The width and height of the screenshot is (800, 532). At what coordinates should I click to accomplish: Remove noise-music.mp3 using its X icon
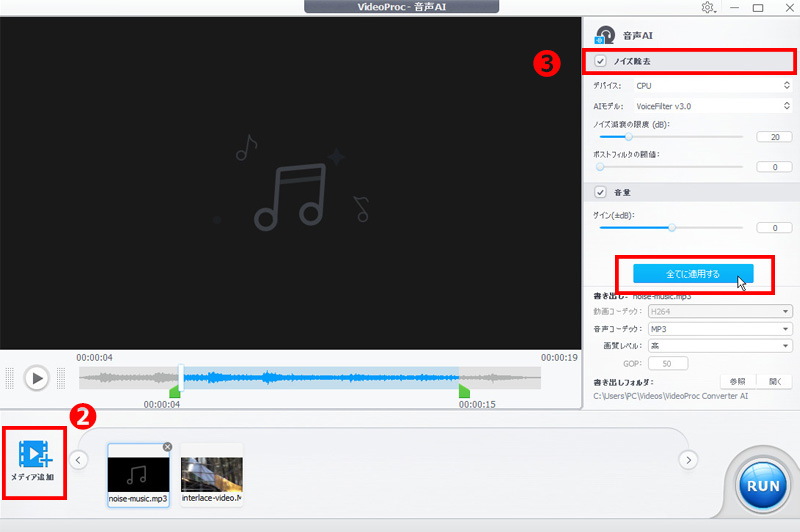tap(167, 447)
